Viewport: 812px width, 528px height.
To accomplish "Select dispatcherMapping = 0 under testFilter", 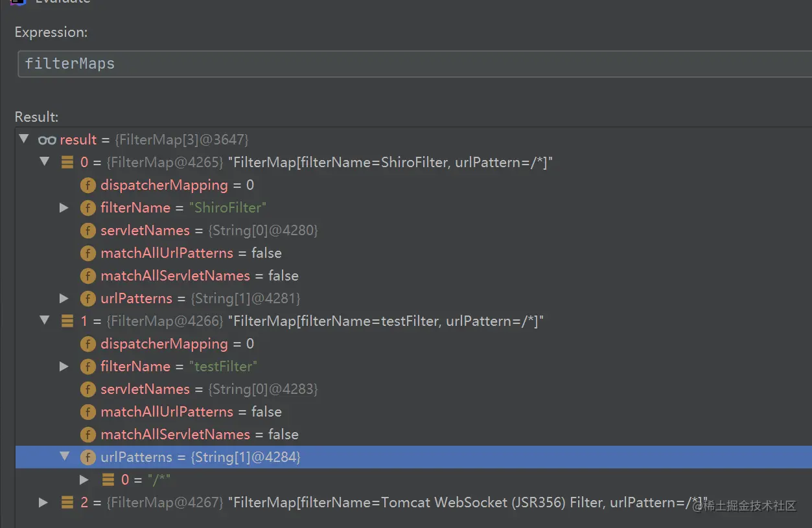I will click(x=413, y=344).
